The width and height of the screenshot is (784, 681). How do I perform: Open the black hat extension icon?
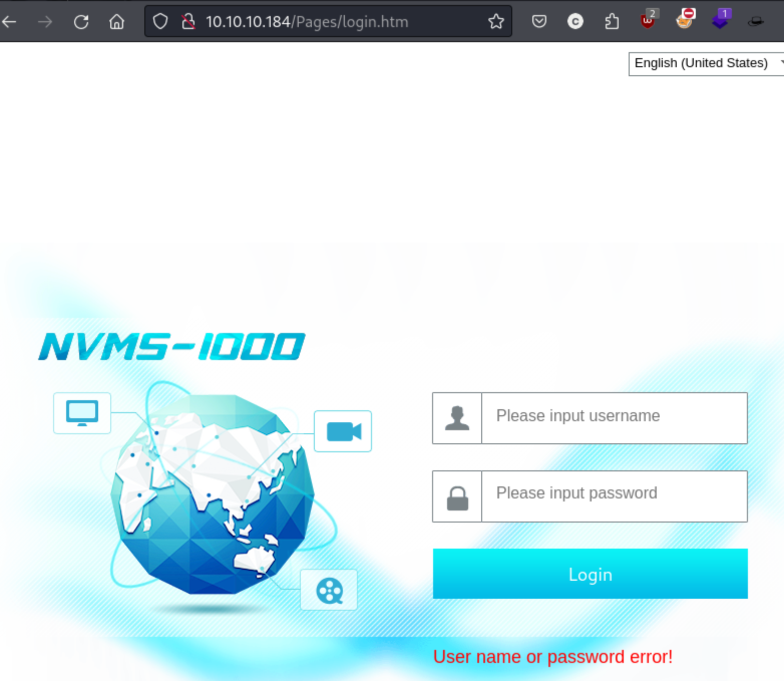pos(756,22)
